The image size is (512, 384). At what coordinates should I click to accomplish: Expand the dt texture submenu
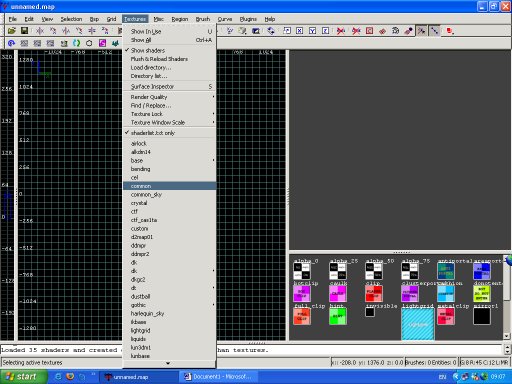click(170, 288)
